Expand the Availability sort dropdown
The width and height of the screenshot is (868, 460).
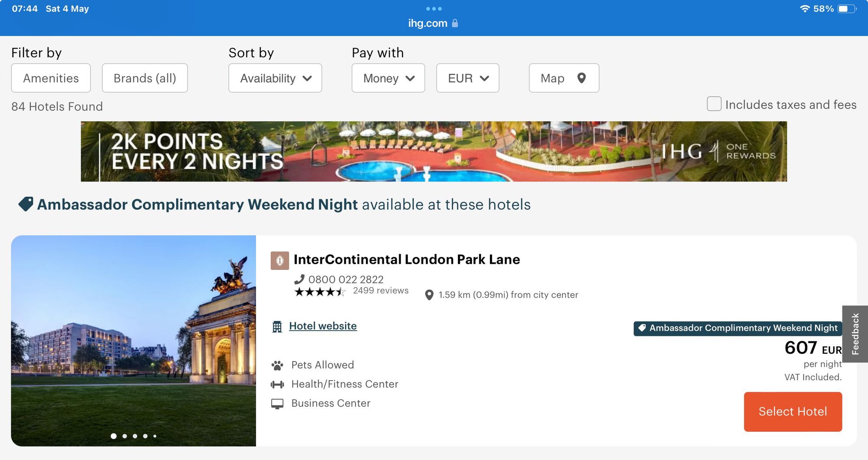(x=275, y=78)
